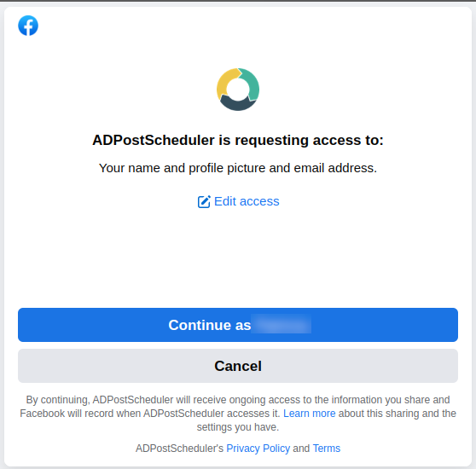This screenshot has height=469, width=476.
Task: Cancel the ADPostScheduler access request
Action: click(238, 366)
